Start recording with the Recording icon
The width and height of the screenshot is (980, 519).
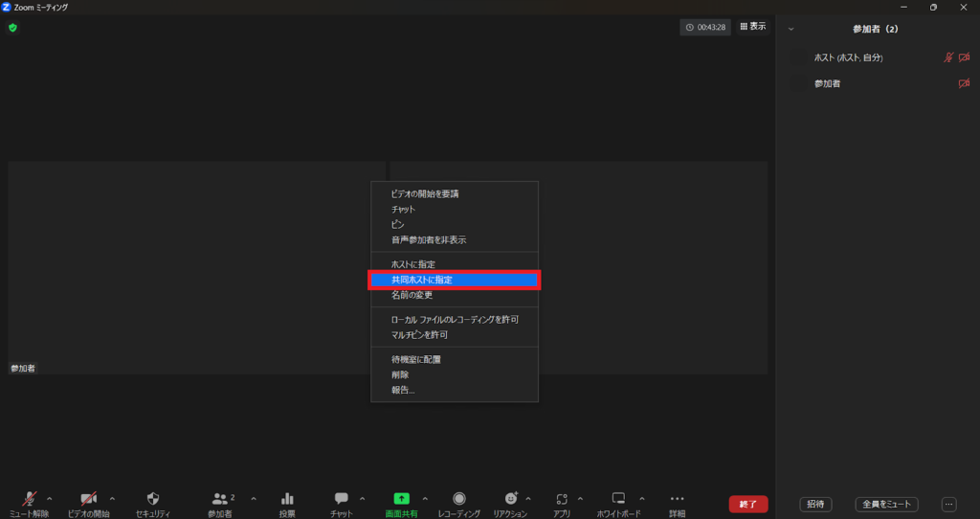click(x=459, y=499)
